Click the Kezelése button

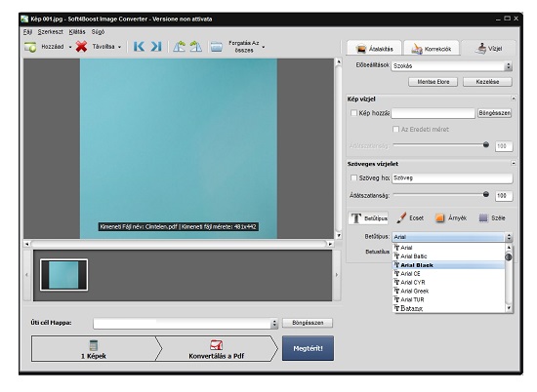click(487, 82)
